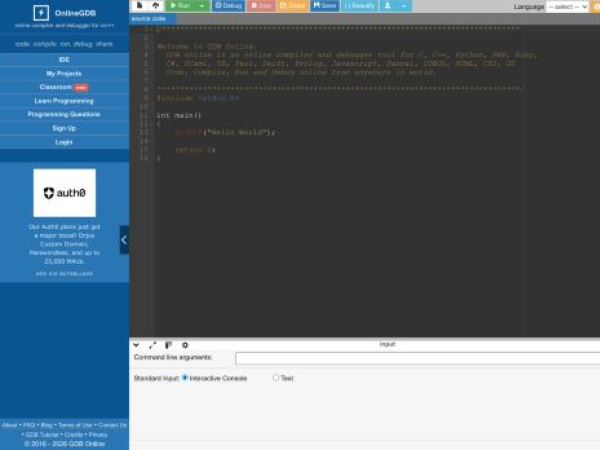Focus the Command line arguments field

417,358
